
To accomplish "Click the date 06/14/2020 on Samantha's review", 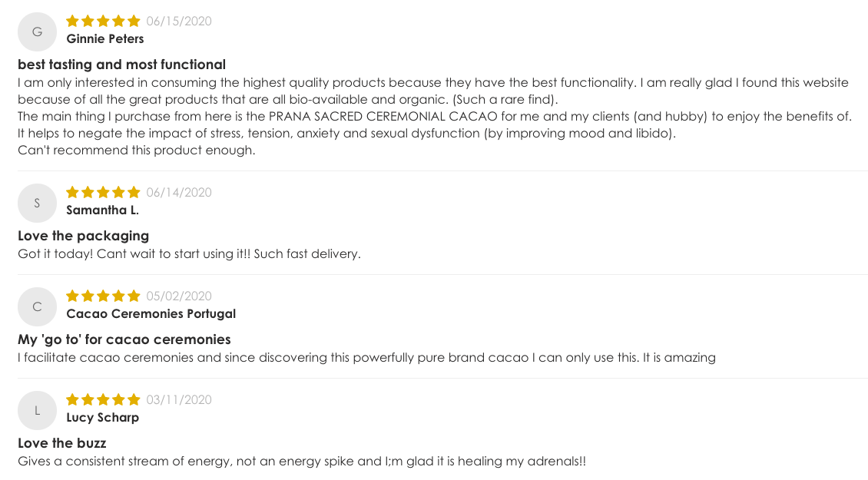I will tap(179, 192).
